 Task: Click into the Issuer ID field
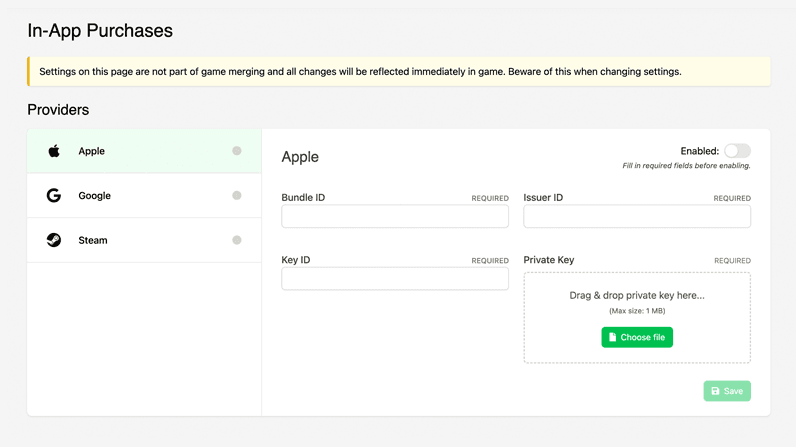click(x=637, y=217)
